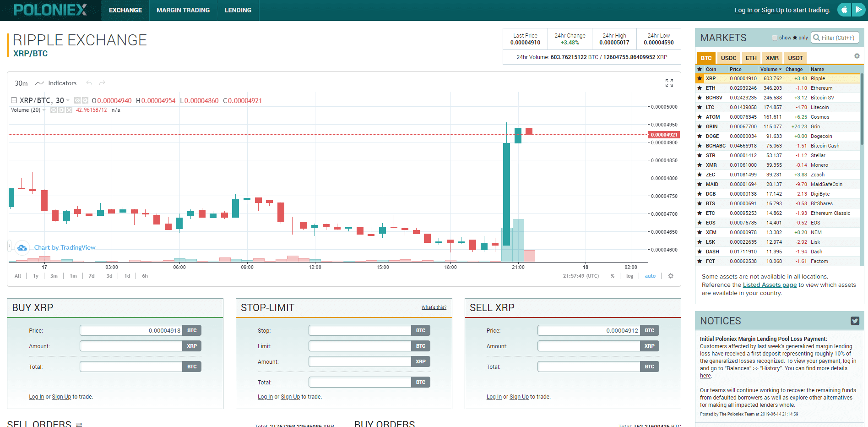This screenshot has height=427, width=868.
Task: Sort markets by Coin column
Action: [x=711, y=69]
